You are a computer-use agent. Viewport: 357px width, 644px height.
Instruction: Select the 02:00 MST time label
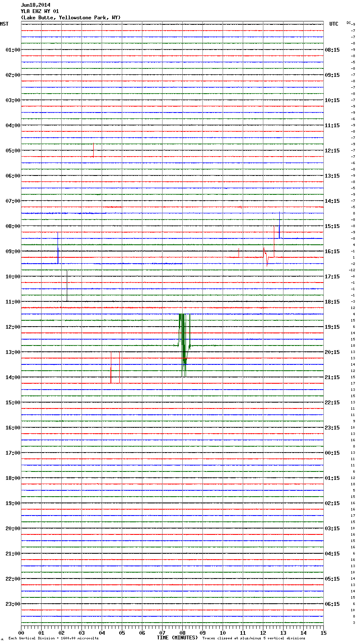pyautogui.click(x=13, y=75)
